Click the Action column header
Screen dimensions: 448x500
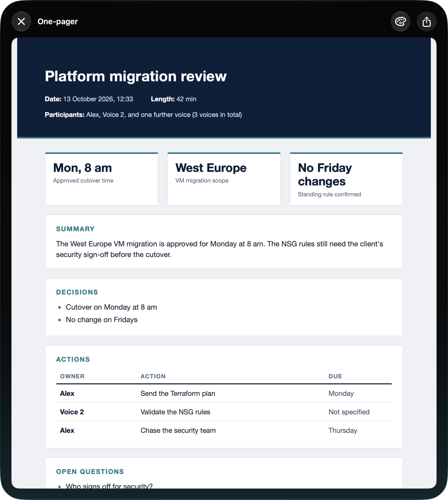[x=153, y=376]
